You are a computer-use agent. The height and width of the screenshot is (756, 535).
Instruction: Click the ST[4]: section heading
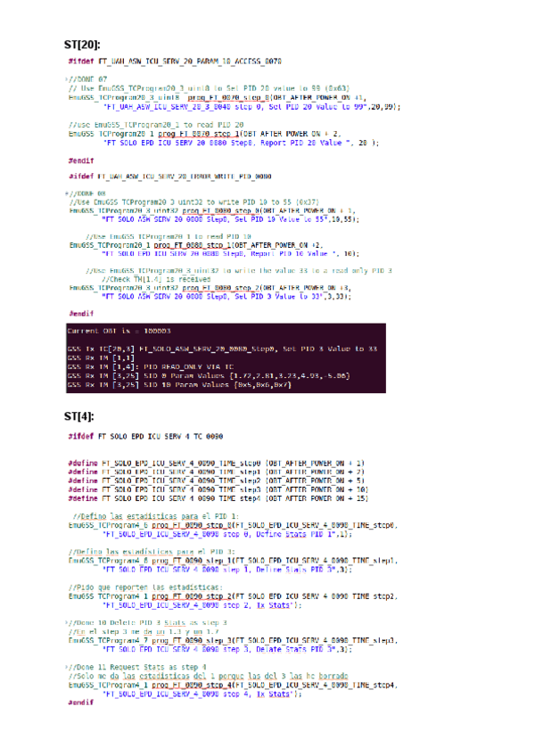[78, 416]
